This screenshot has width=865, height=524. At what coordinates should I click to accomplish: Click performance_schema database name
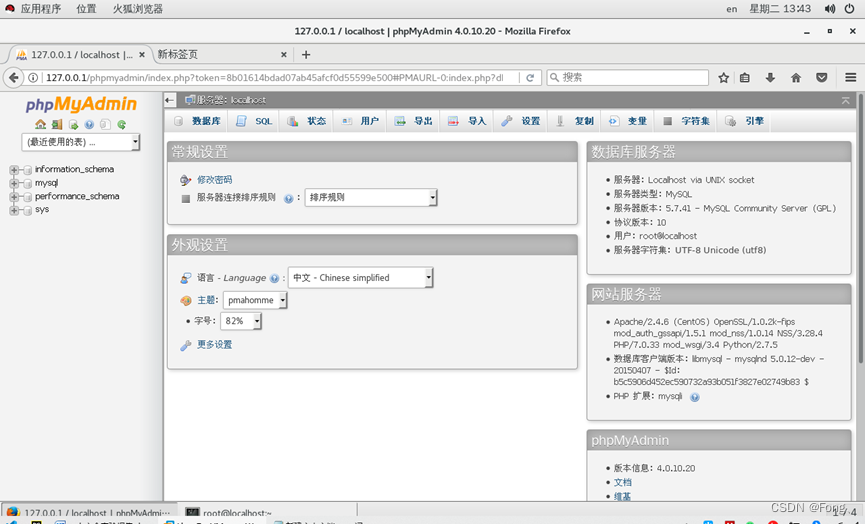[x=77, y=196]
